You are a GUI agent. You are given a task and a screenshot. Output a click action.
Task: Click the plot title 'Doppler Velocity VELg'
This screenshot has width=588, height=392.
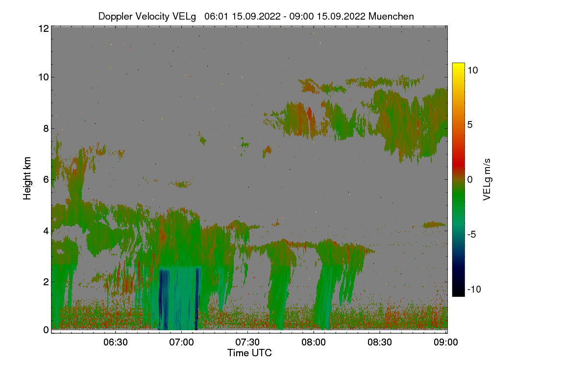pos(147,16)
